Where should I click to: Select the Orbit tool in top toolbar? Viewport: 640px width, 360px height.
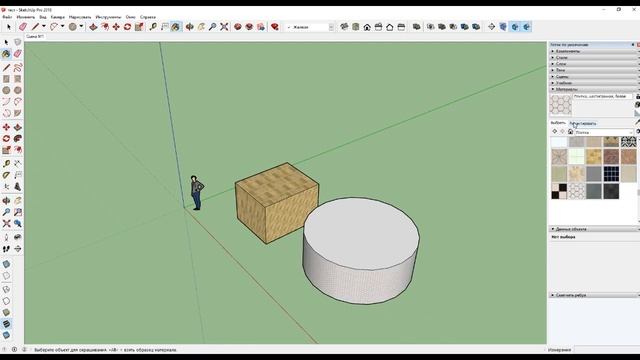190,27
